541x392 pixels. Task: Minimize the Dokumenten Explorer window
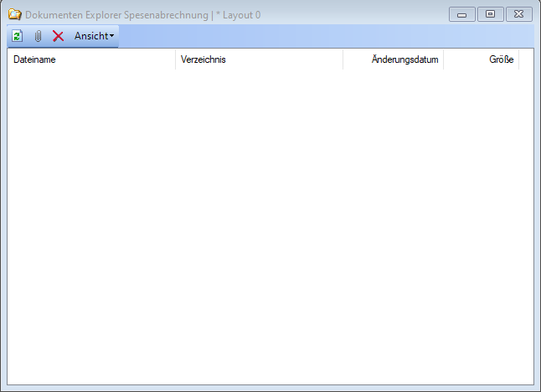click(x=461, y=14)
